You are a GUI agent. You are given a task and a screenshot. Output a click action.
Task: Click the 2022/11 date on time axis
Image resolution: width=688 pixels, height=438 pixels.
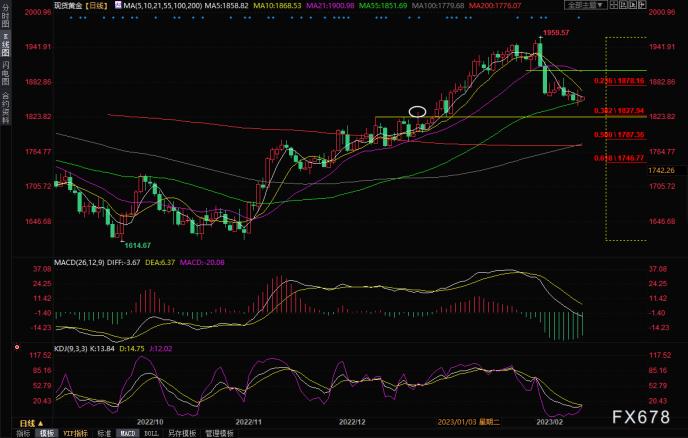(249, 422)
